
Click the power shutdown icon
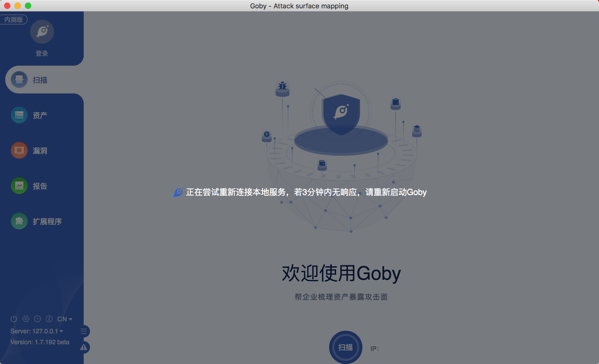pyautogui.click(x=14, y=318)
